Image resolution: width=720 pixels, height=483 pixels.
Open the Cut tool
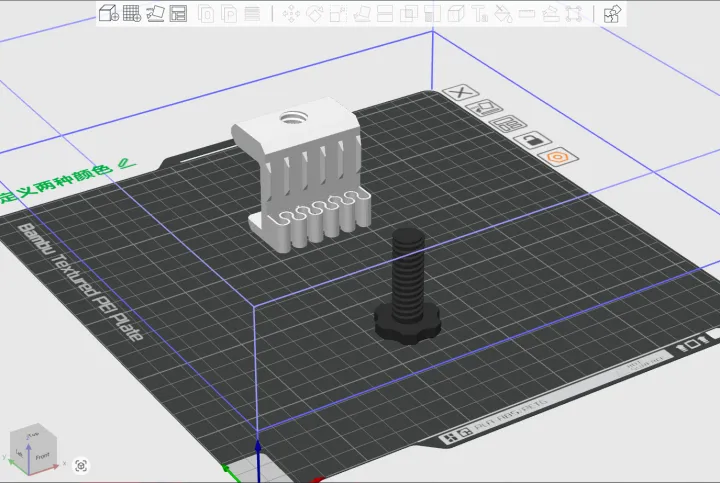385,14
